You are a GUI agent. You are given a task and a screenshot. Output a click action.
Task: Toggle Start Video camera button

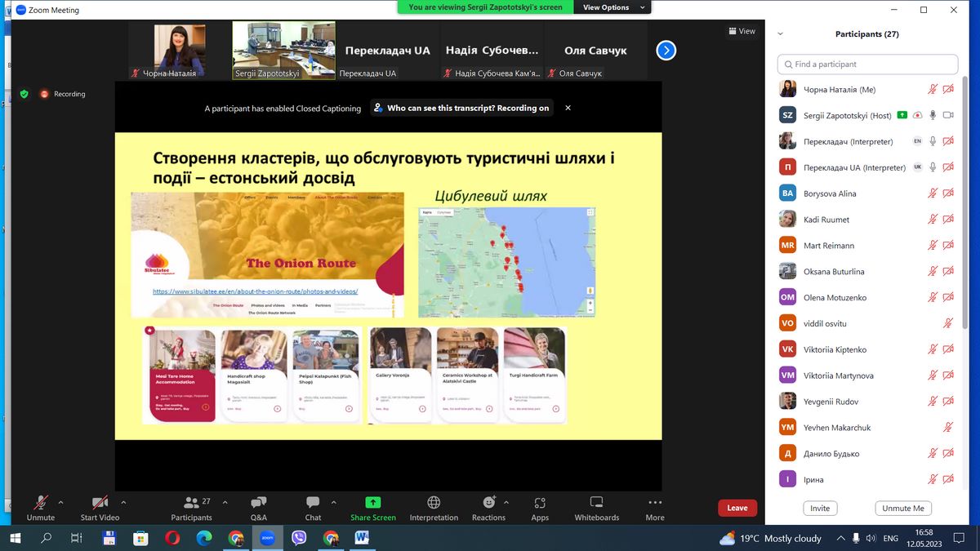(100, 507)
